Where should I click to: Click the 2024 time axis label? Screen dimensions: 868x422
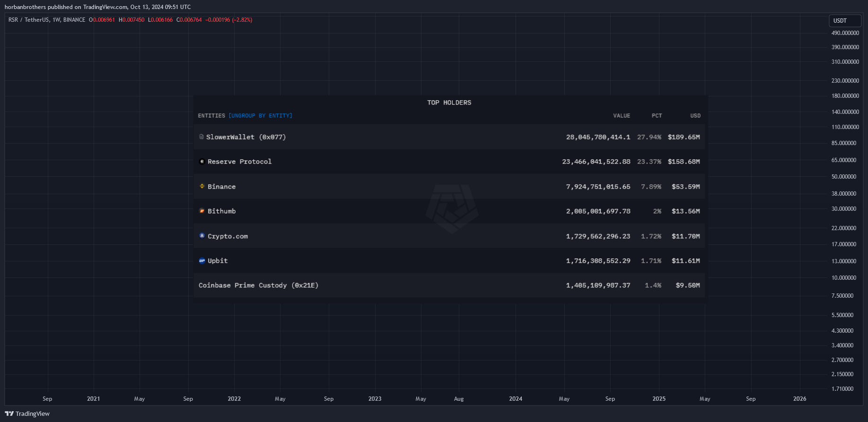click(x=516, y=399)
